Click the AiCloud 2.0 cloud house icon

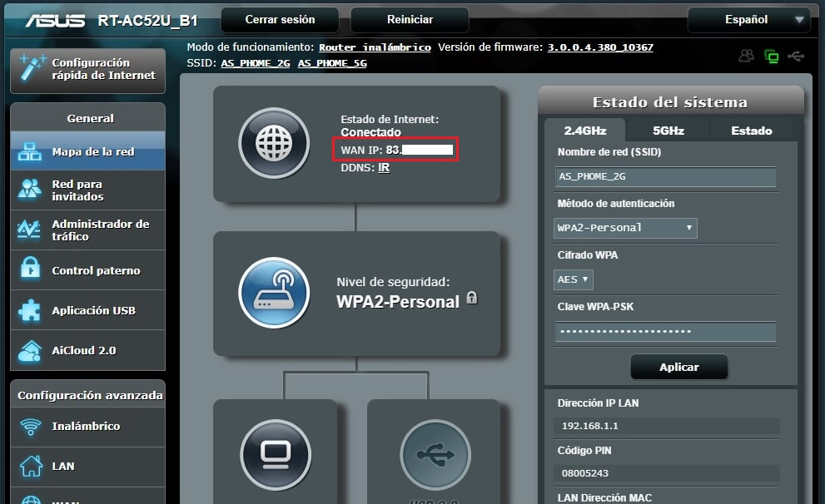29,350
